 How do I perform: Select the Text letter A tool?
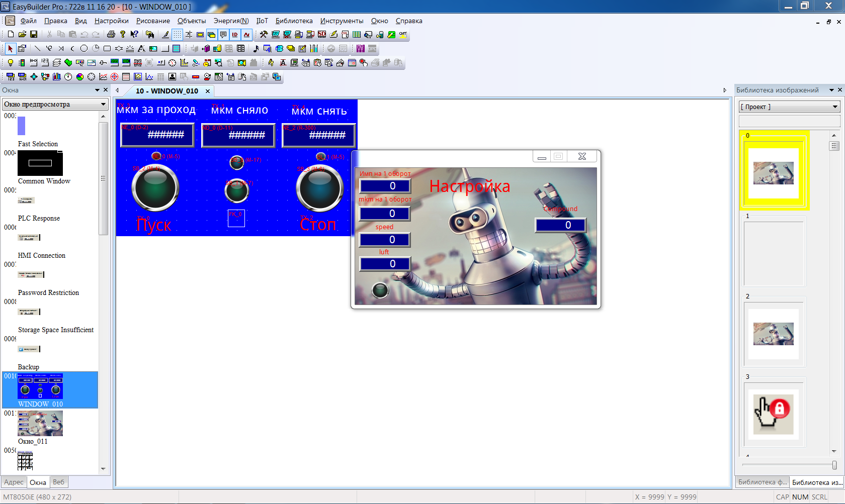(141, 48)
